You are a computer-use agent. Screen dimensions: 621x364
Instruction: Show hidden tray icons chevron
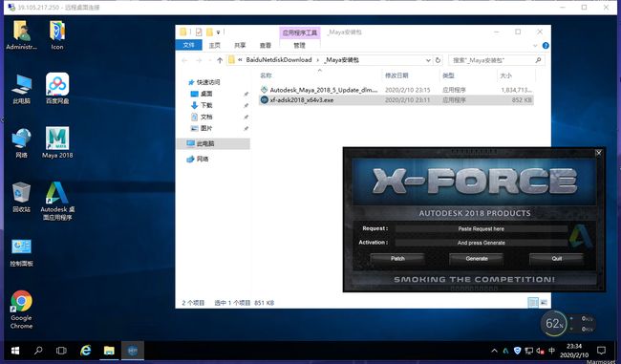(x=494, y=351)
